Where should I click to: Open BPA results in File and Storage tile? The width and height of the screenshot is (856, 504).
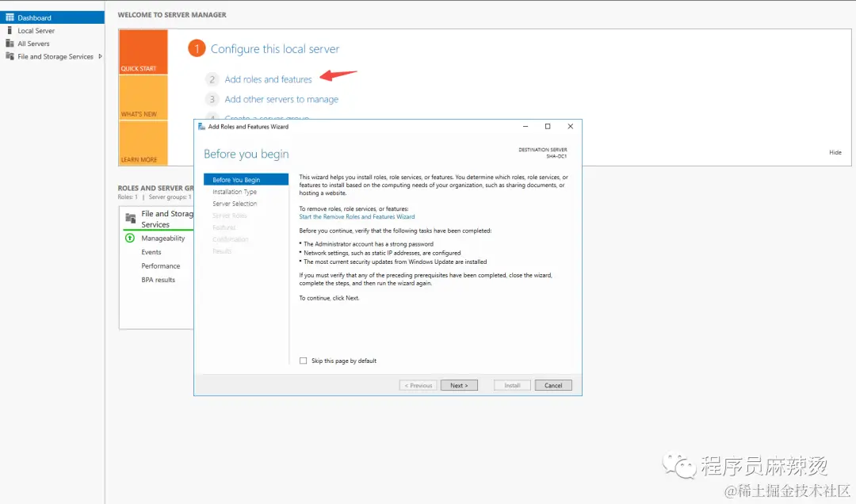[159, 280]
